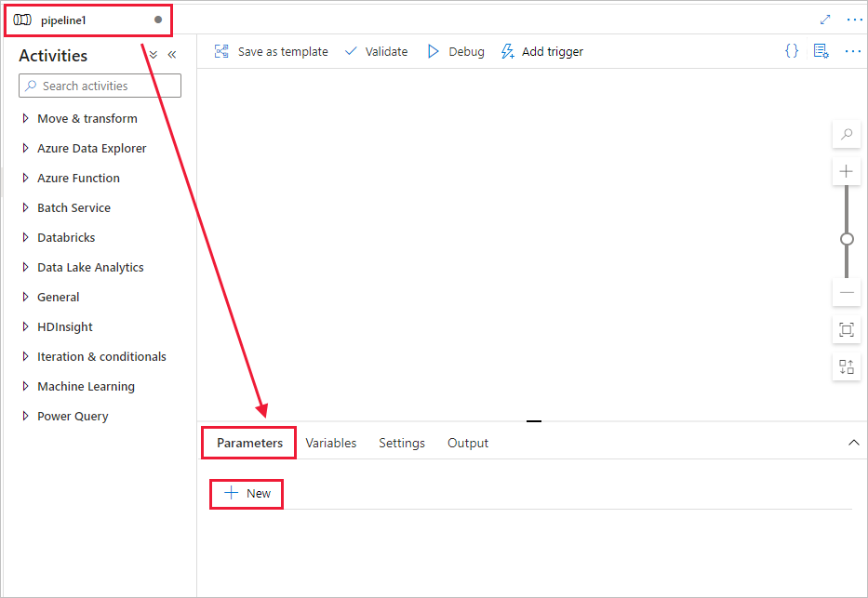Click the Validate checkmark icon
868x598 pixels.
point(350,51)
